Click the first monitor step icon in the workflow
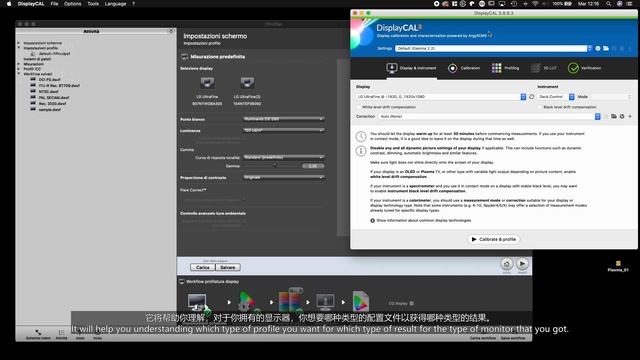The height and width of the screenshot is (360, 640). 198,302
